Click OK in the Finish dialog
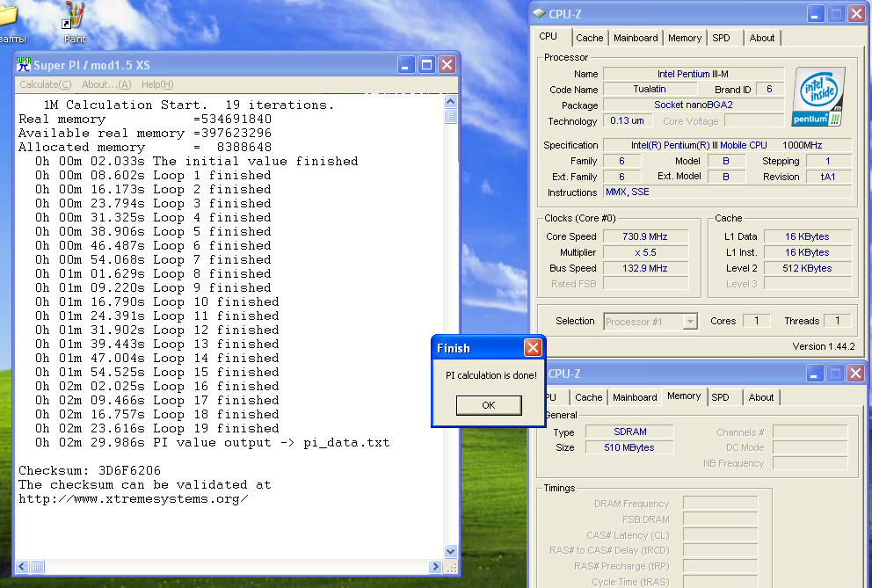This screenshot has height=588, width=872. [489, 405]
